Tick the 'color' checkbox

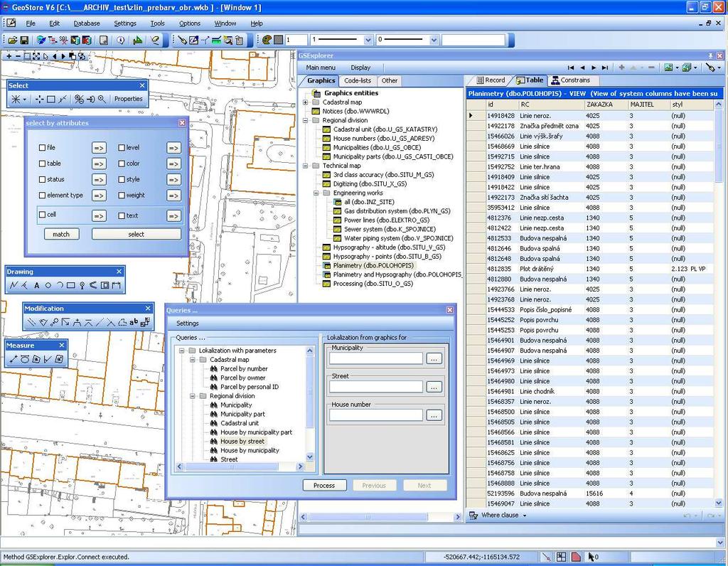point(122,164)
